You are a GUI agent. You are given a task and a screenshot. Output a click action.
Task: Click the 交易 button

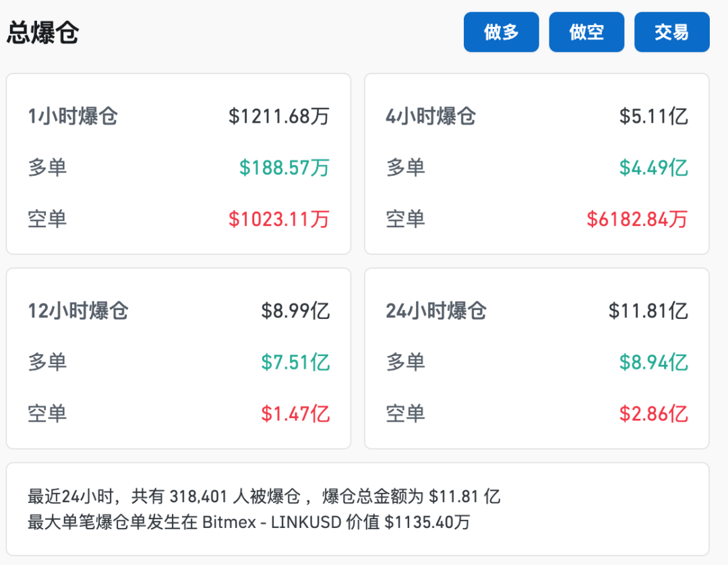pyautogui.click(x=671, y=32)
